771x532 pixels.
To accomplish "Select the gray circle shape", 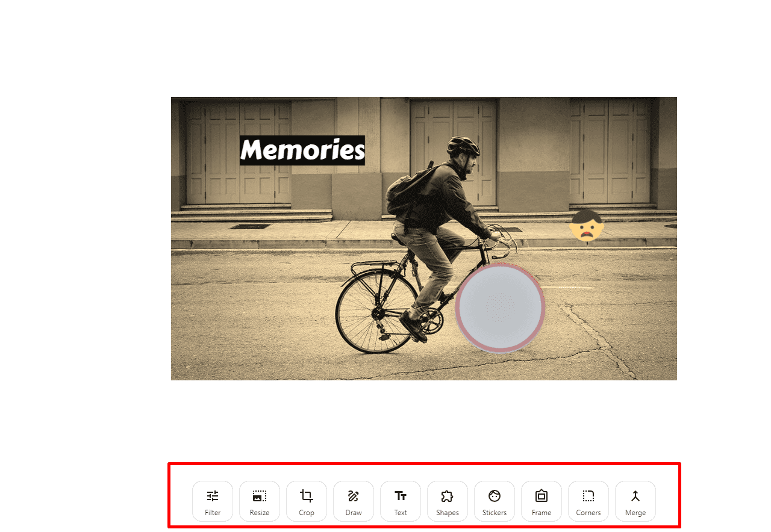I will pos(500,308).
